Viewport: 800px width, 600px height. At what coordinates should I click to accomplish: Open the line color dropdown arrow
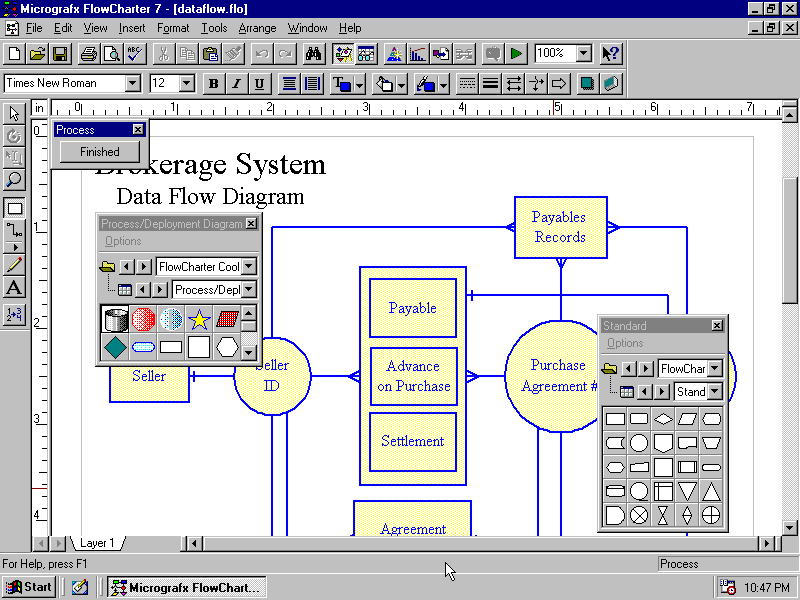[x=444, y=84]
